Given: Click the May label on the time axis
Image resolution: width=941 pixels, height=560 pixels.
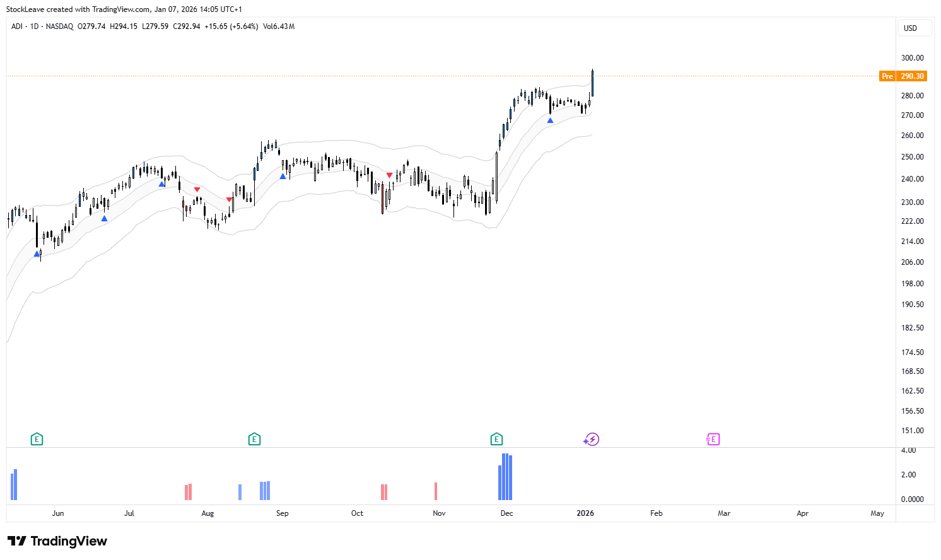Looking at the screenshot, I should 877,513.
